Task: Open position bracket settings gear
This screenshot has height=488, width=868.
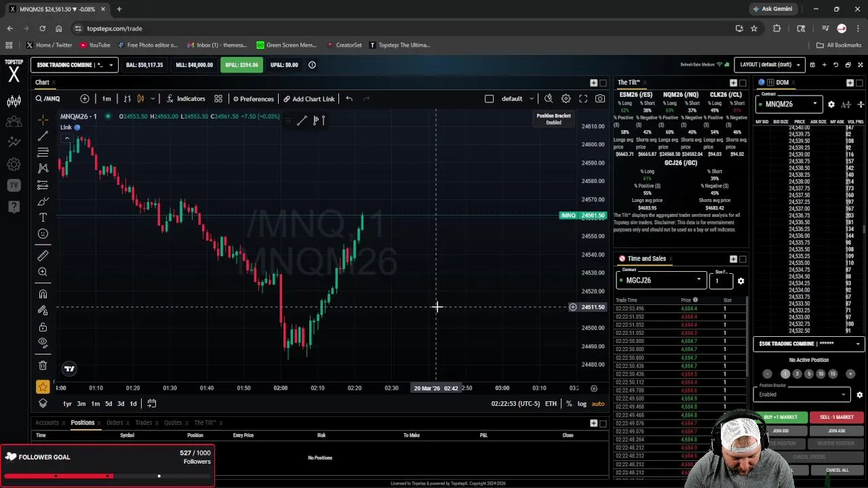Action: click(x=859, y=394)
